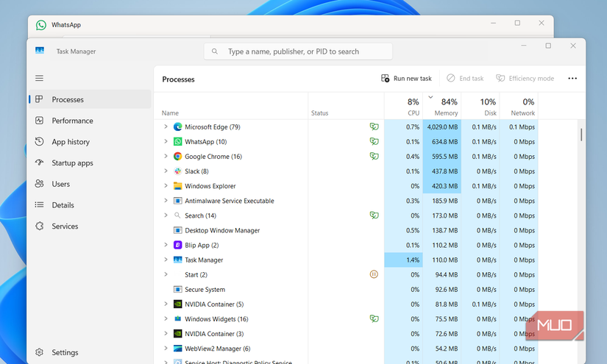Click the End task button
Viewport: 607px width, 364px height.
(x=465, y=79)
